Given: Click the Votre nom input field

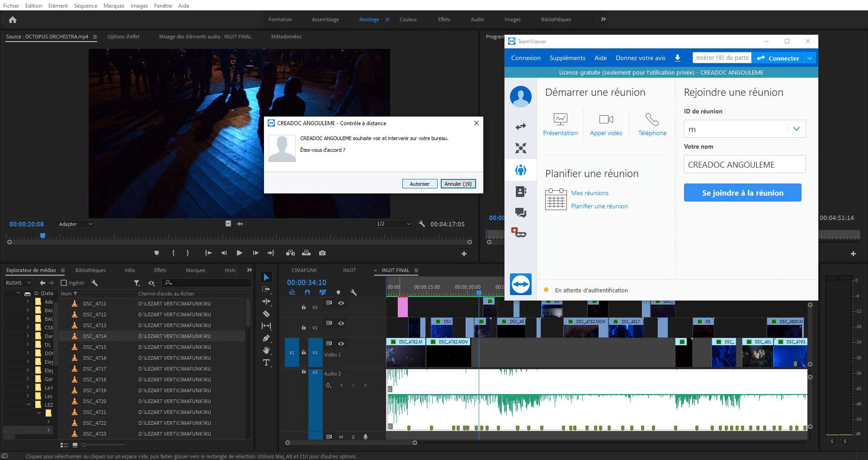Looking at the screenshot, I should coord(745,164).
